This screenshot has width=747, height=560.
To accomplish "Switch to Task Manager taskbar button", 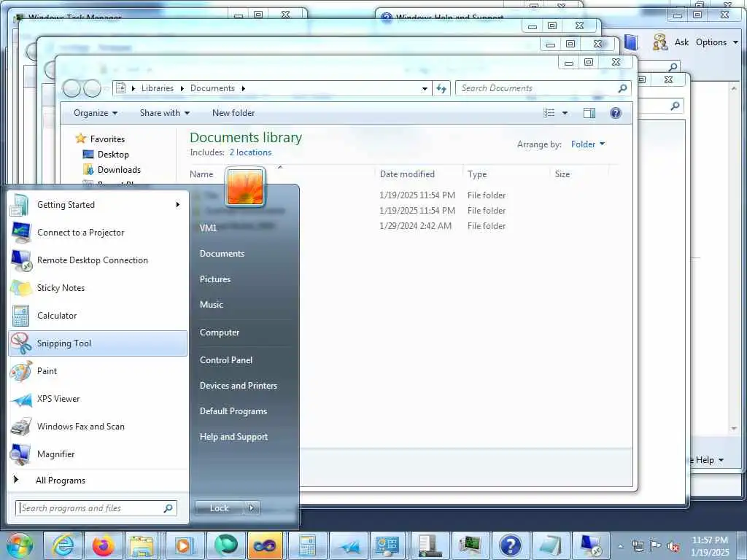I will 470,545.
